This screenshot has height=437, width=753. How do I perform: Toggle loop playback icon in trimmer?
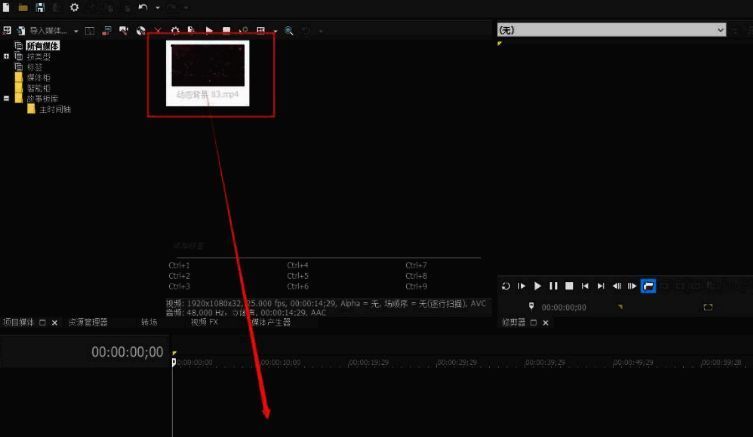(x=506, y=286)
